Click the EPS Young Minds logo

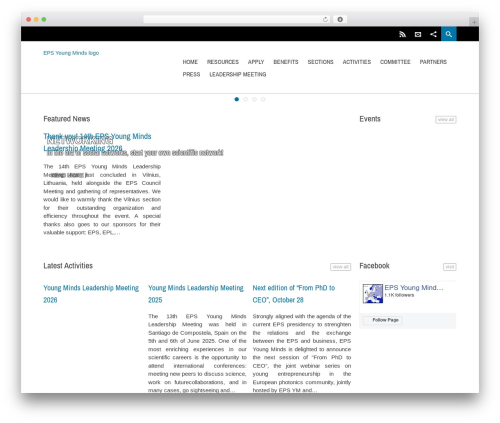[71, 53]
